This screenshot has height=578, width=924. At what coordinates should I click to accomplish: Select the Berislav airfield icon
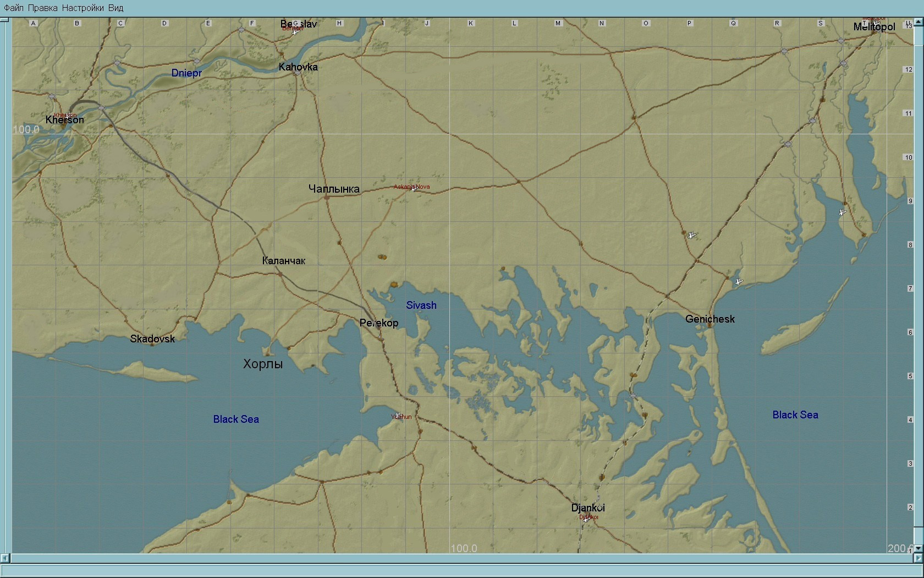(295, 32)
